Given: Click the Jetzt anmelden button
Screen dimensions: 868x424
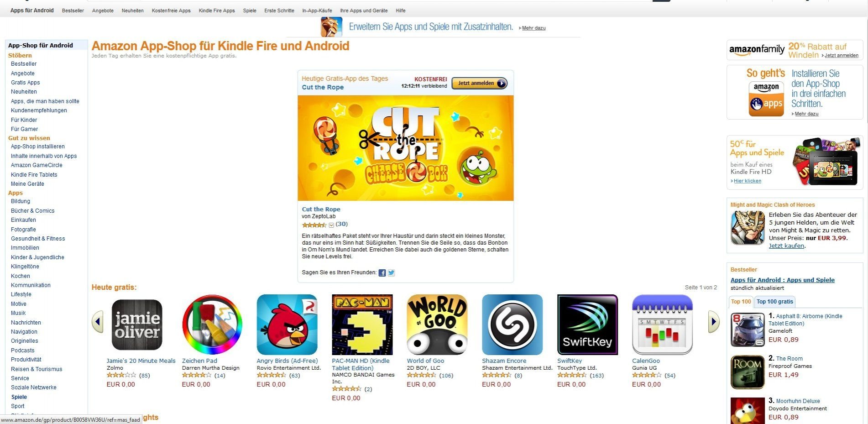Looking at the screenshot, I should [x=479, y=83].
